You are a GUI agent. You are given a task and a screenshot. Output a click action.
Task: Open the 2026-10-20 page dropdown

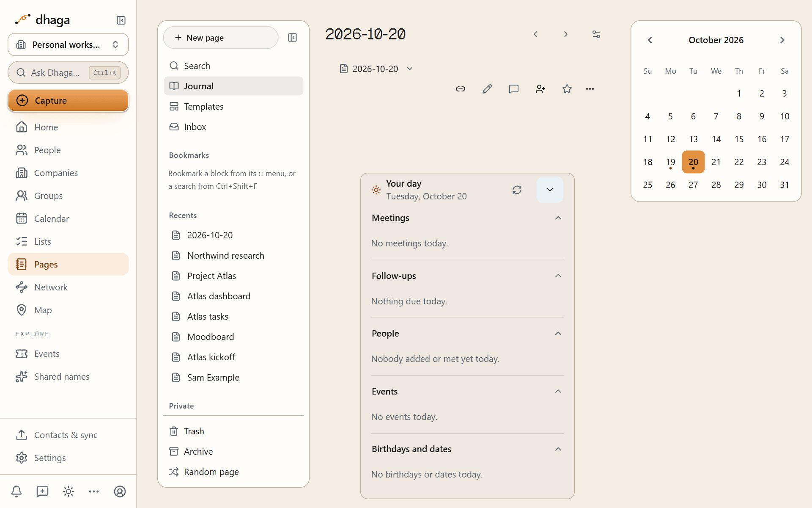point(376,69)
